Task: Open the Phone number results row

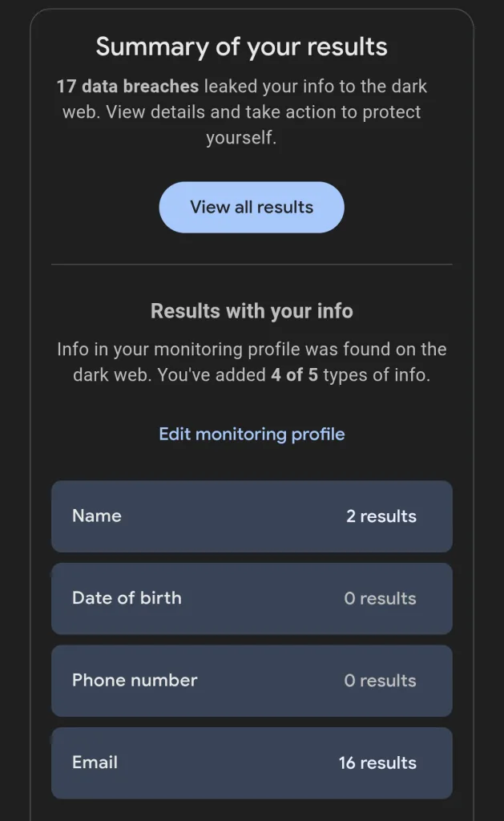Action: 252,681
